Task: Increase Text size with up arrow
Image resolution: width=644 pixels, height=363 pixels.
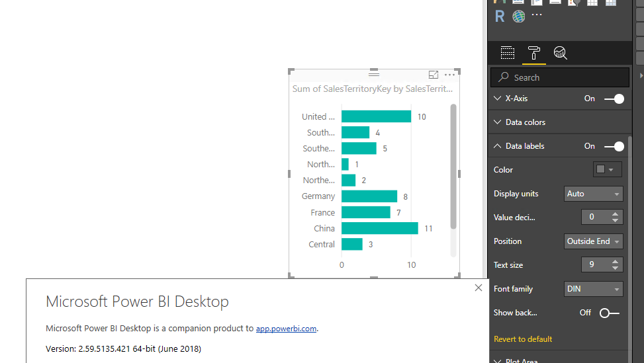Action: [615, 261]
